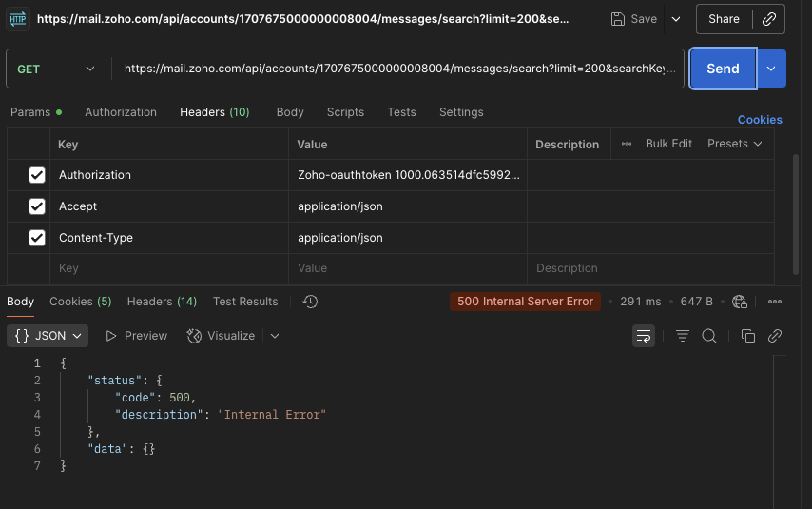The image size is (812, 509).
Task: Open the JSON format dropdown
Action: click(x=48, y=336)
